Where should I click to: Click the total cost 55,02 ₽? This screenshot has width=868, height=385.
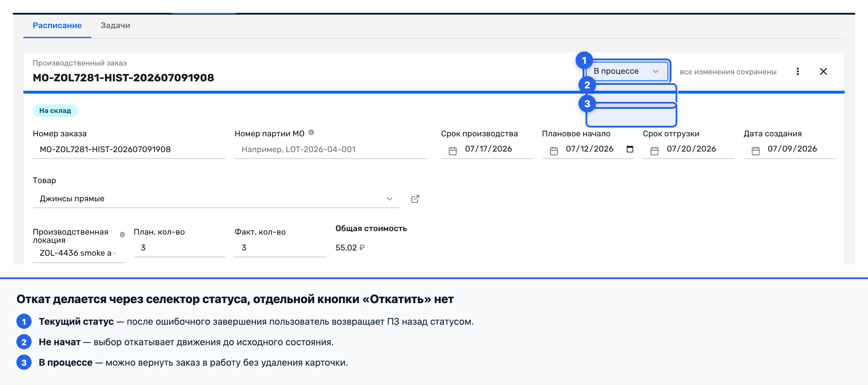(x=350, y=247)
